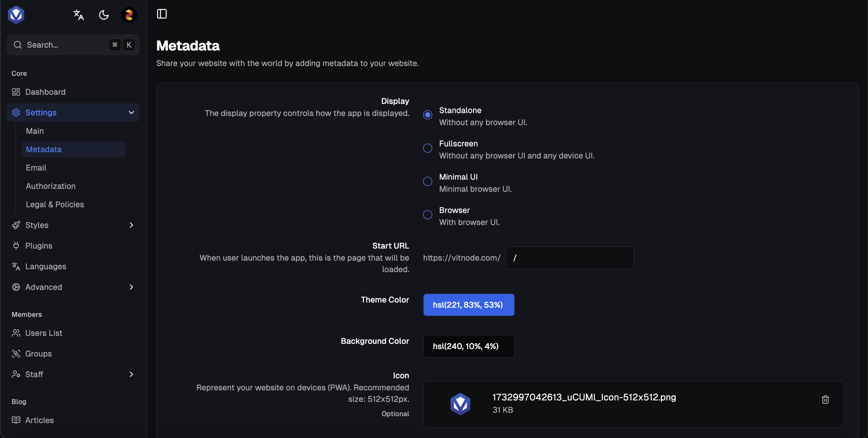
Task: Open the user avatar menu
Action: [129, 15]
